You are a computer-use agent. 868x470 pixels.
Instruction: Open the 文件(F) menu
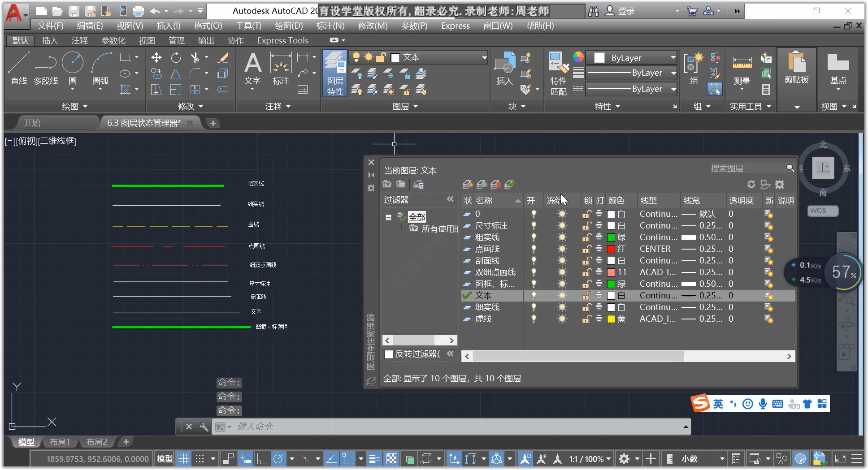pos(50,26)
